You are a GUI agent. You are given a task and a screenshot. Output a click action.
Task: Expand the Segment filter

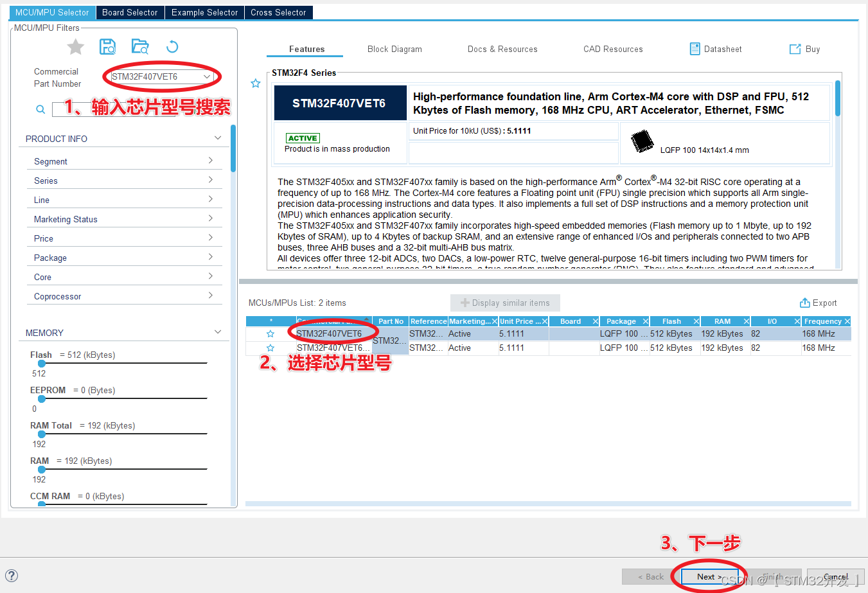(x=124, y=161)
